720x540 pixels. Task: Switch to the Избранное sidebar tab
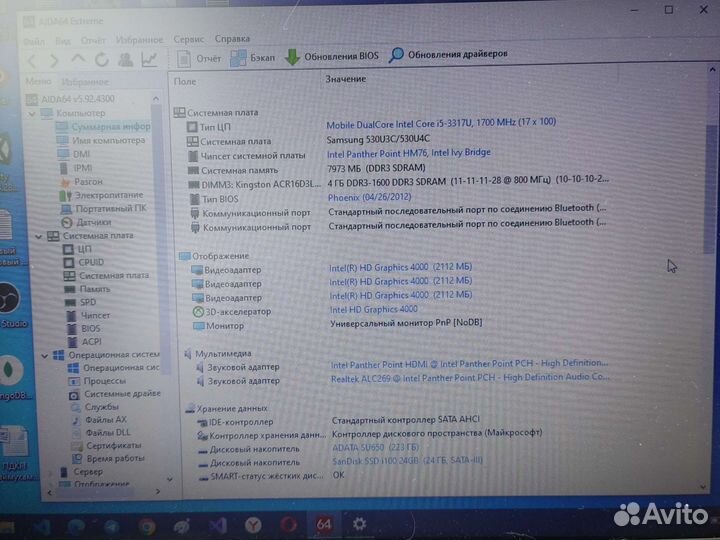point(85,82)
